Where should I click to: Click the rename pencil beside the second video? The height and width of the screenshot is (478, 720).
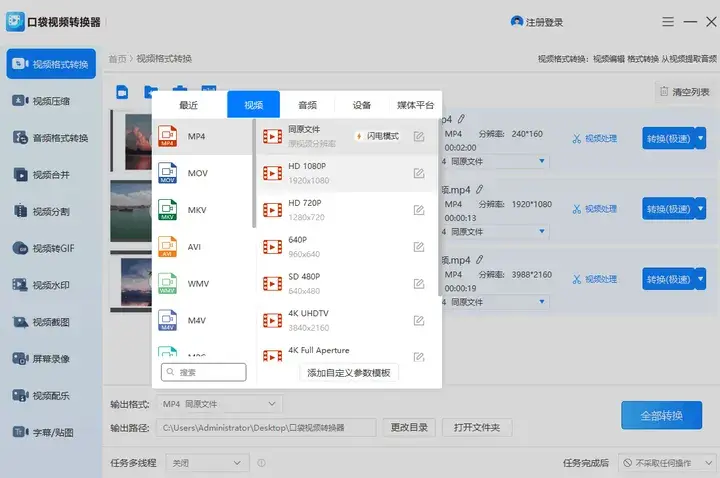point(480,189)
